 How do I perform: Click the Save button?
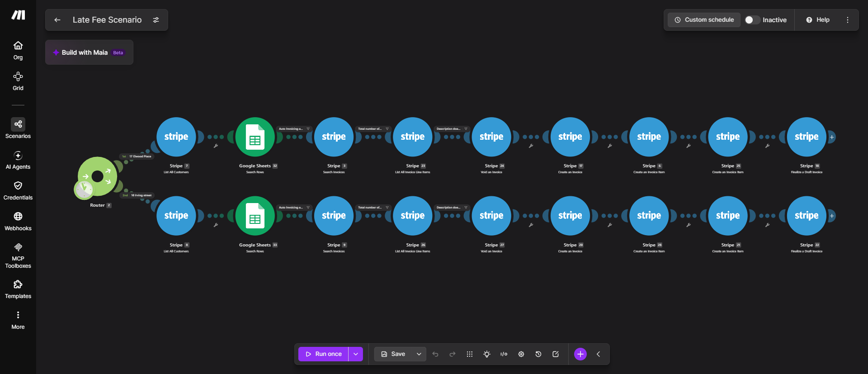tap(393, 354)
